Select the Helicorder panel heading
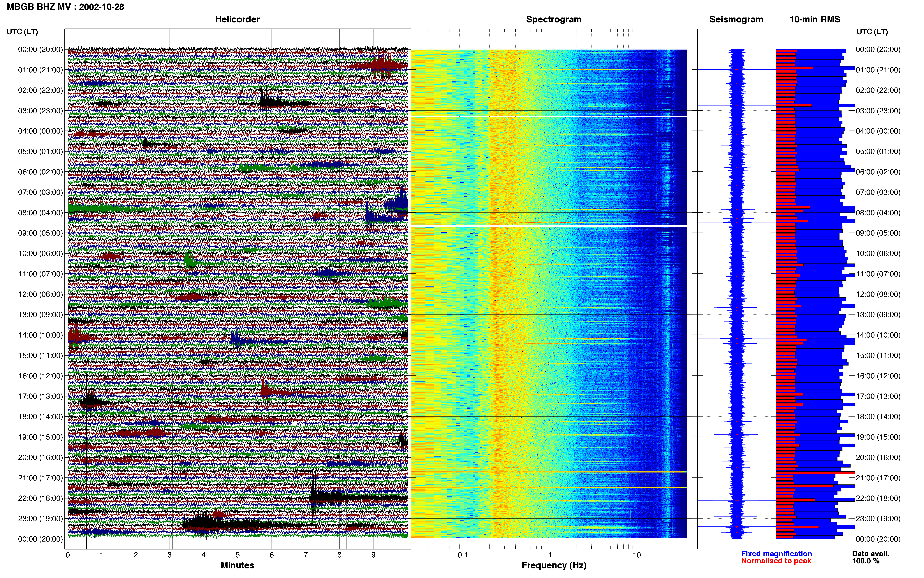The height and width of the screenshot is (578, 924). click(x=237, y=20)
